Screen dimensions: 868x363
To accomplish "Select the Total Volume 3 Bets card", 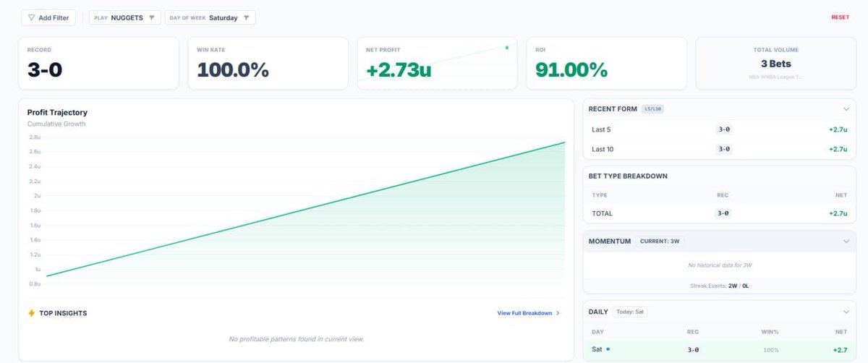I will (x=775, y=64).
